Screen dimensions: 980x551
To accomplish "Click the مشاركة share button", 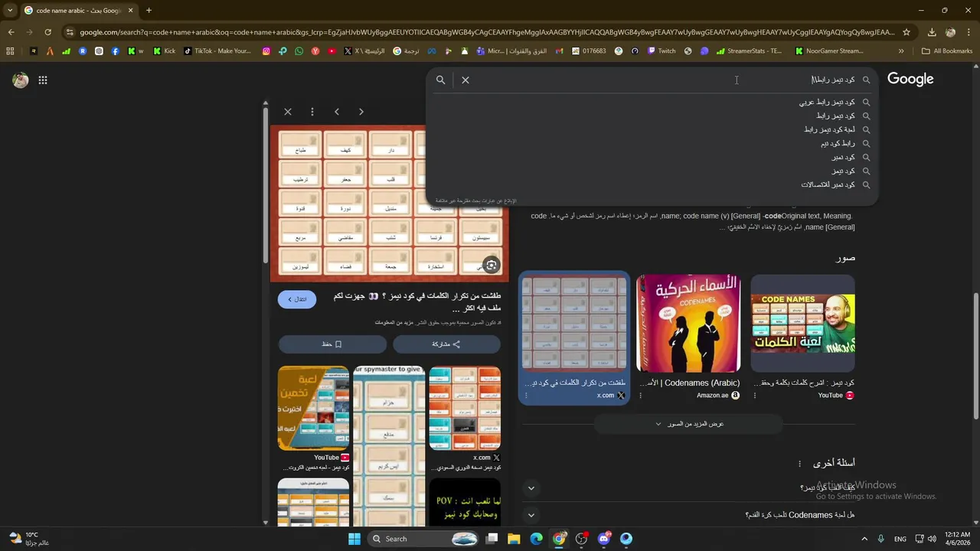I will [446, 344].
